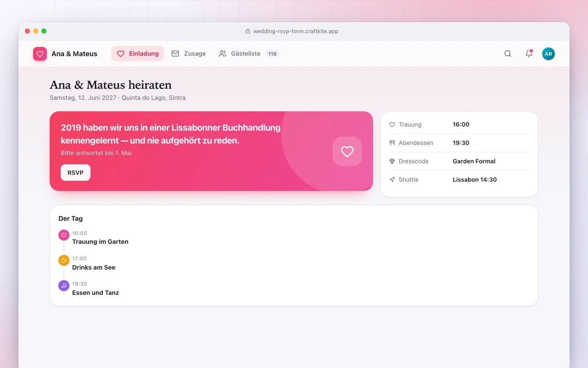588x368 pixels.
Task: Open the search icon
Action: tap(508, 54)
